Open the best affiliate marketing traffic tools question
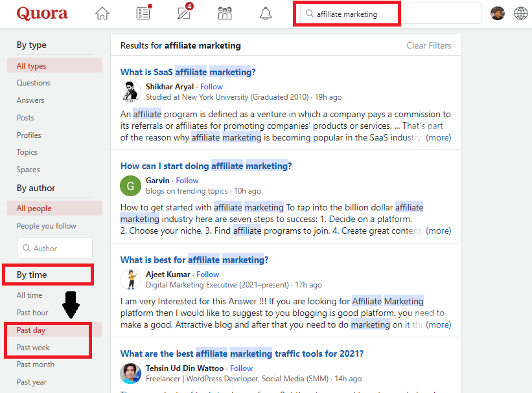The height and width of the screenshot is (393, 532). [242, 354]
